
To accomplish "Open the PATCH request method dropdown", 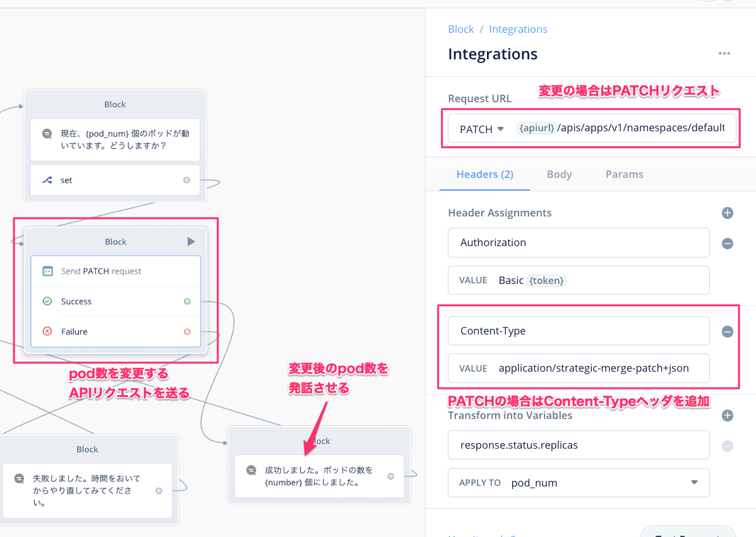I will pos(482,129).
